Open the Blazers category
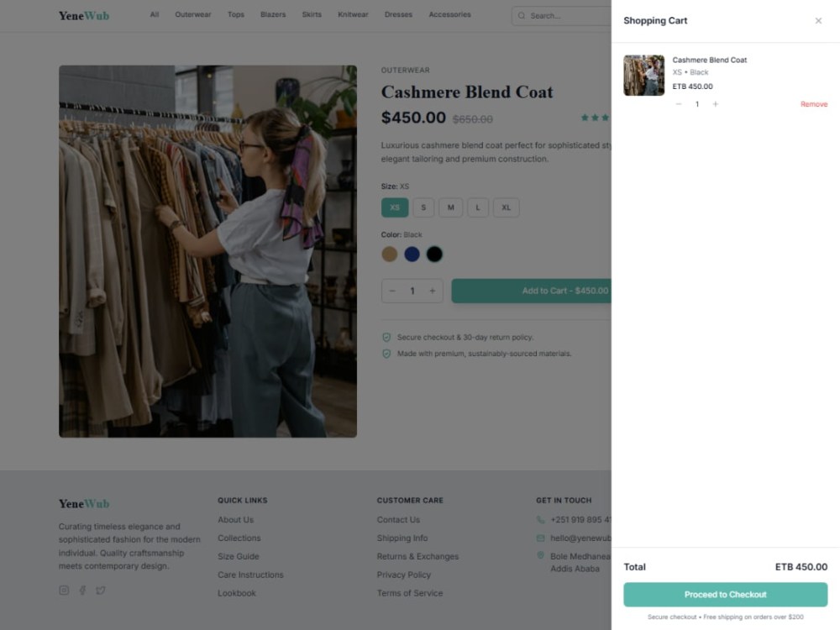The image size is (840, 630). point(273,14)
